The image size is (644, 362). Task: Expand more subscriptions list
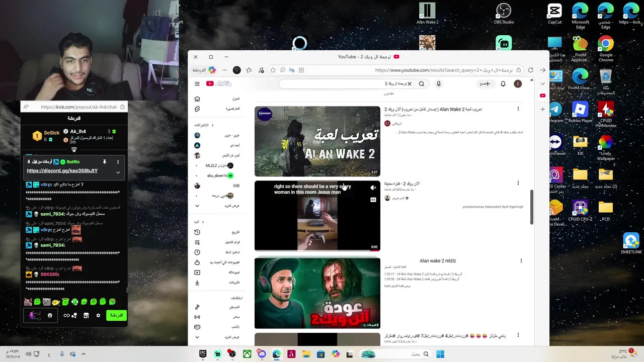(217, 206)
